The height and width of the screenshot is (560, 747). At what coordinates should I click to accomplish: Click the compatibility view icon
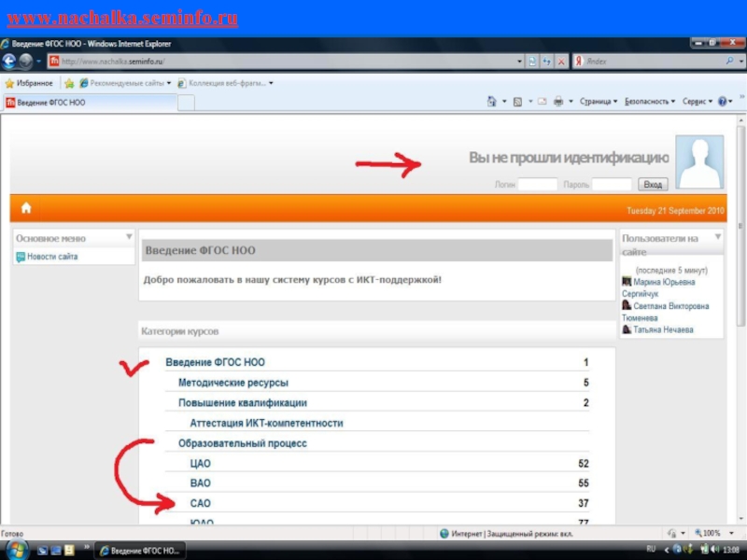coord(532,62)
